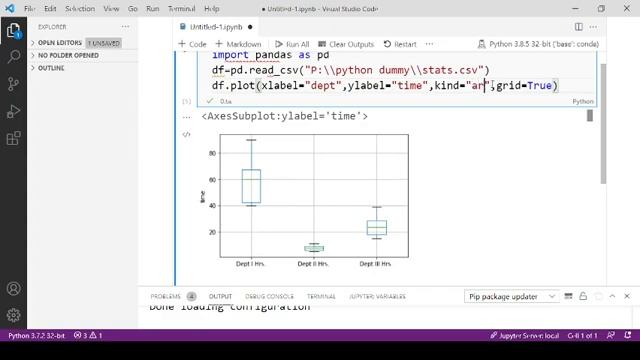Viewport: 640px width, 360px height.
Task: Open the feedback icon in status bar
Action: click(x=611, y=336)
